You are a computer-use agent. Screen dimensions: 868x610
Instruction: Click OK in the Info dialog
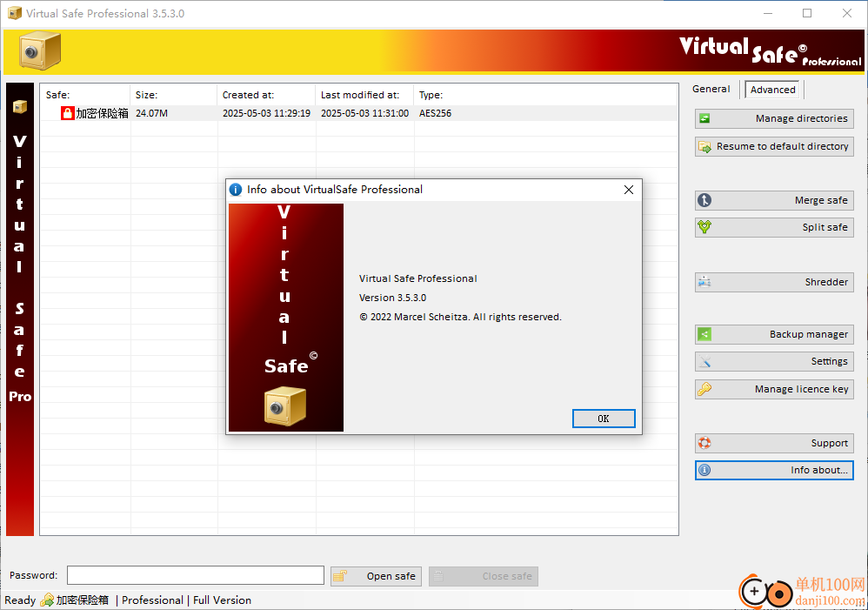604,419
